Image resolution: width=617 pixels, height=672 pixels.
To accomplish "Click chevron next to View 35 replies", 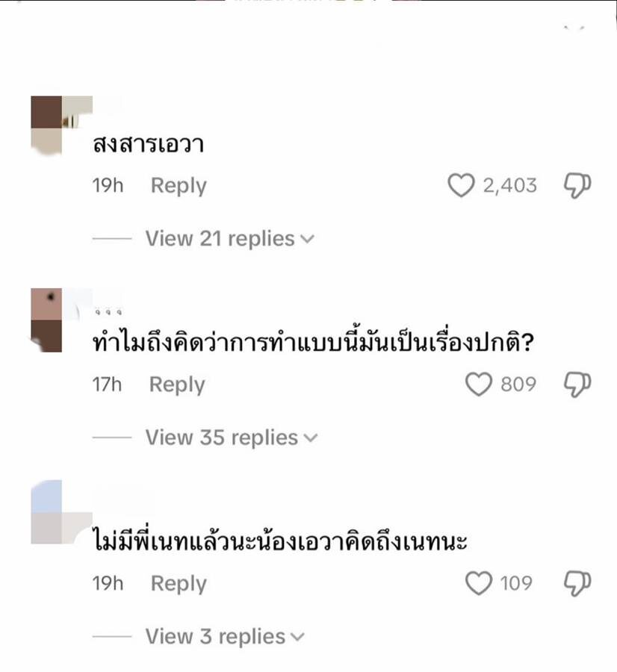I will pos(311,438).
